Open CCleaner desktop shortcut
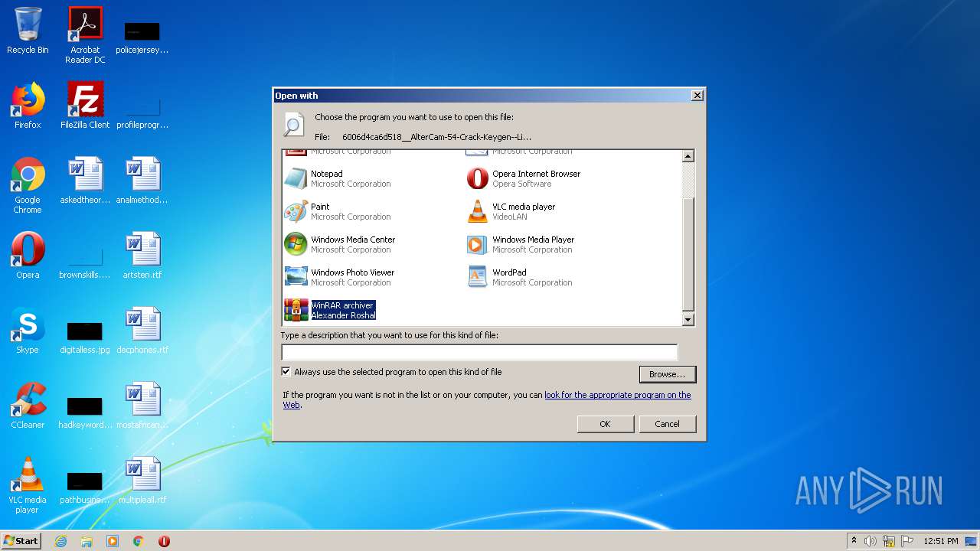Image resolution: width=980 pixels, height=551 pixels. click(28, 406)
